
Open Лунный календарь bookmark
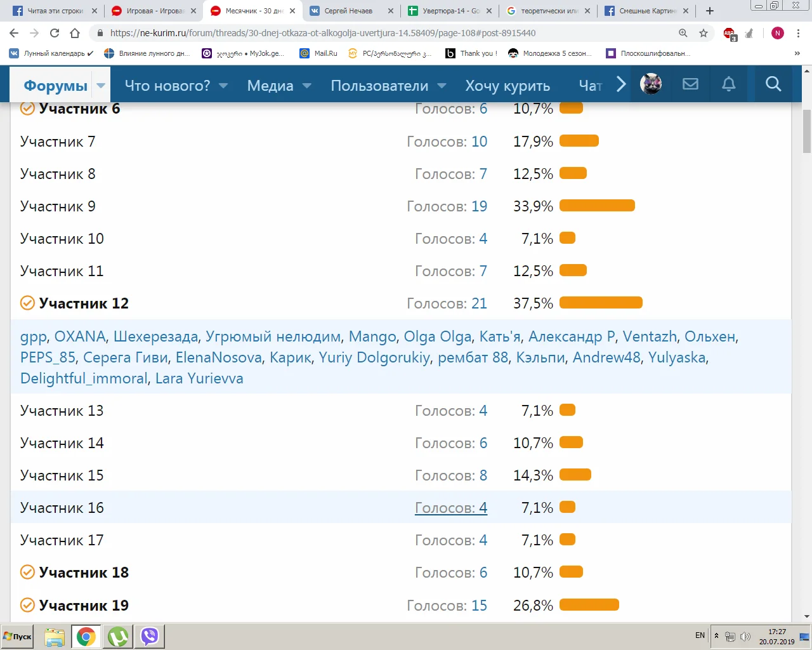point(52,53)
